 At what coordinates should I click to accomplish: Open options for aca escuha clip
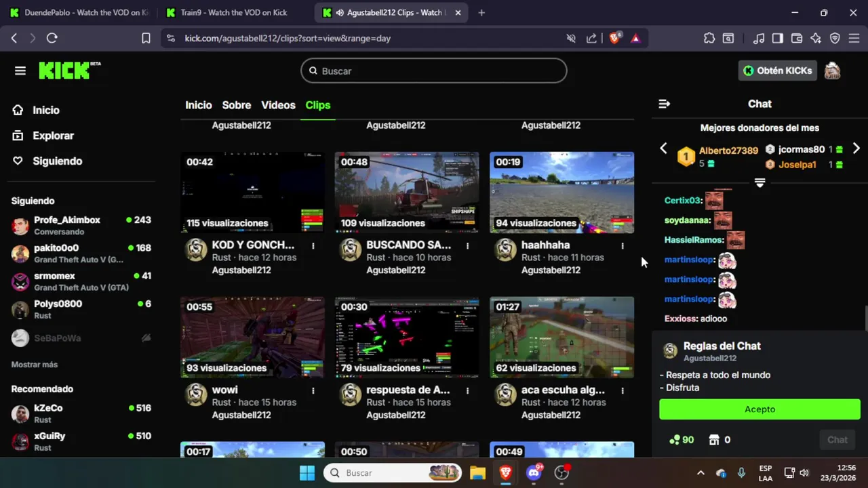[623, 390]
